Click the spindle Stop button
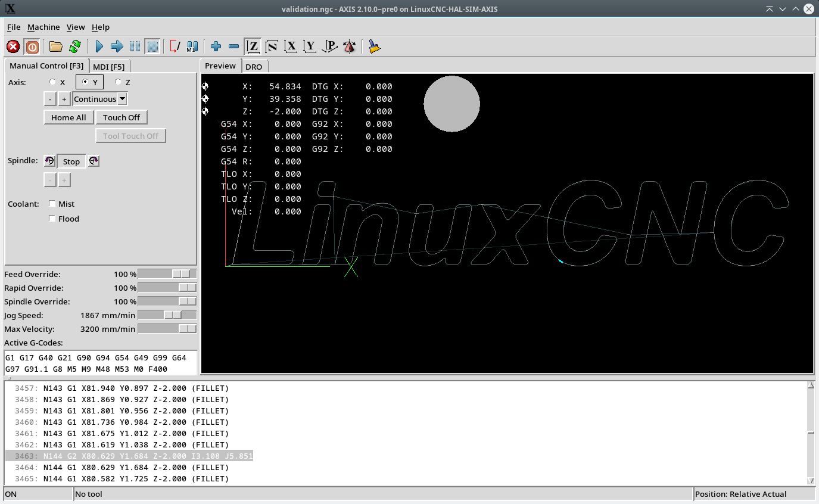This screenshot has height=504, width=819. pos(71,161)
